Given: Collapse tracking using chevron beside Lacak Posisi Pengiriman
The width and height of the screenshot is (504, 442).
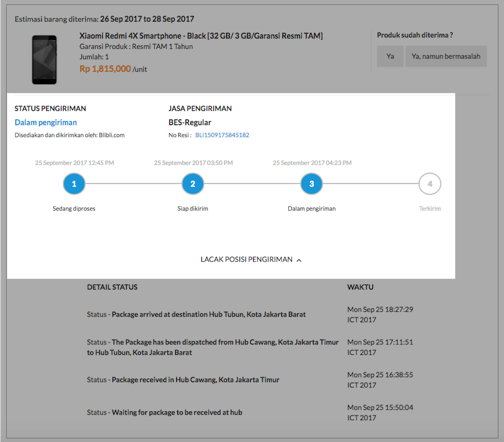Looking at the screenshot, I should 299,260.
